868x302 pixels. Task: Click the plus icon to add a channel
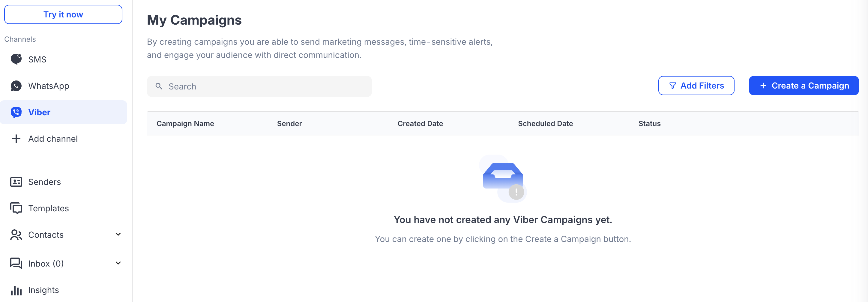click(x=16, y=138)
